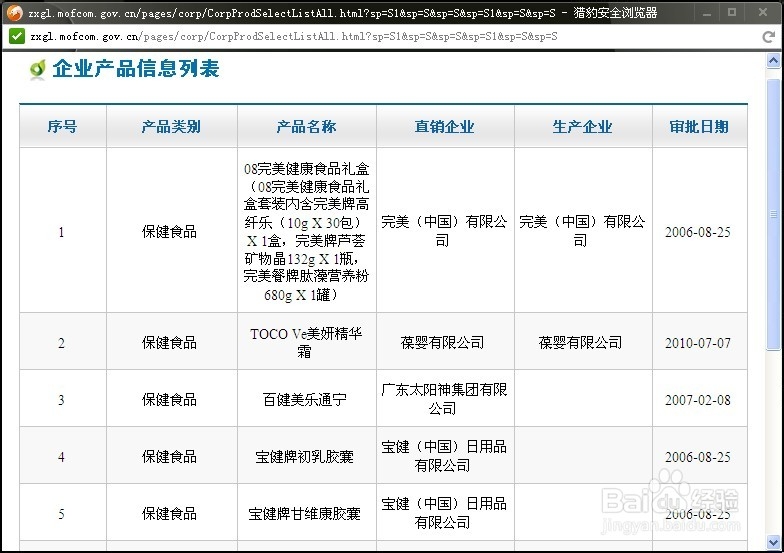
Task: Click the green secure-site shield icon
Action: pos(16,36)
